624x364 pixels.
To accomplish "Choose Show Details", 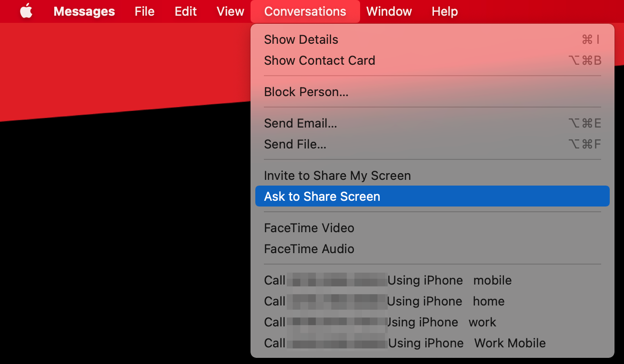I will [x=433, y=39].
